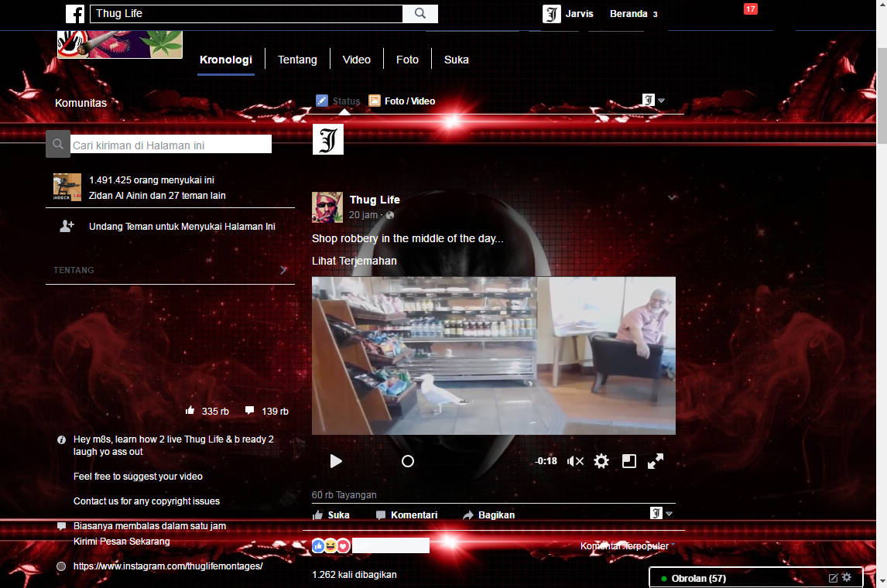The height and width of the screenshot is (588, 887).
Task: Open chat options with the Obrolan gear icon
Action: point(846,577)
